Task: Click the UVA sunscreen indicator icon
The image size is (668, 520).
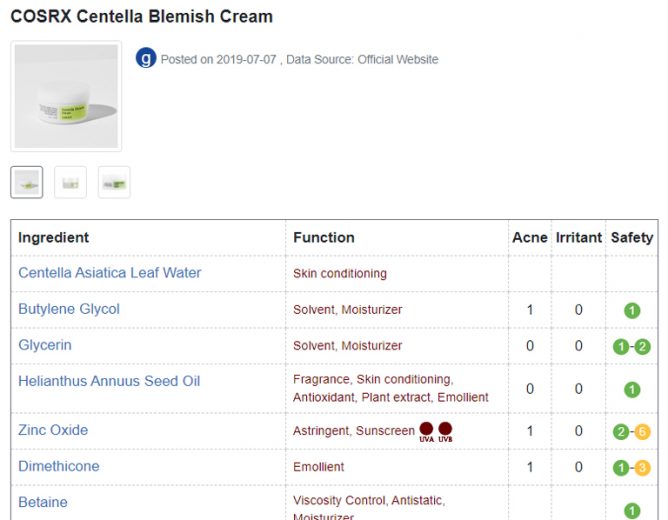Action: 426,430
